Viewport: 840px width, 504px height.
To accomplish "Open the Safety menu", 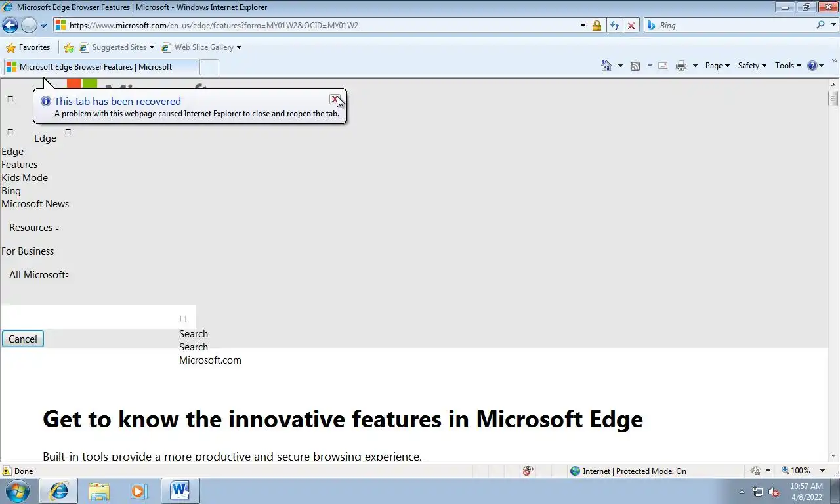I will (x=752, y=66).
